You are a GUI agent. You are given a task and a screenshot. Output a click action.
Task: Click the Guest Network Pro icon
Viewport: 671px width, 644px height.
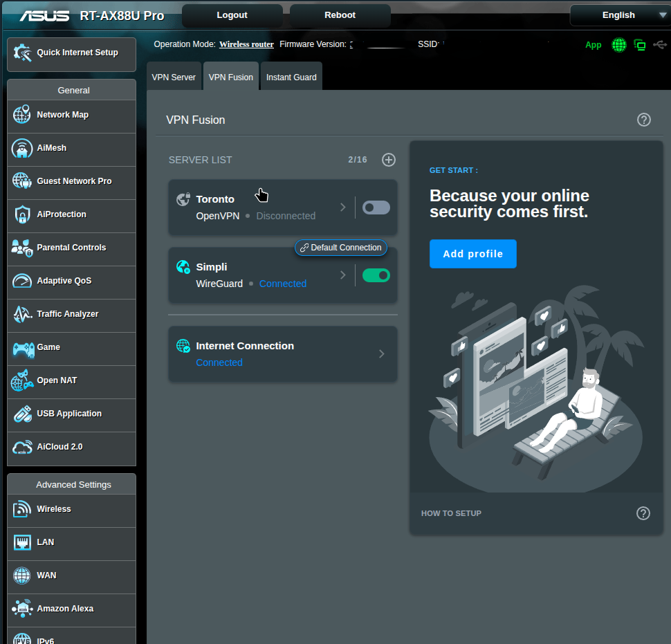click(22, 181)
